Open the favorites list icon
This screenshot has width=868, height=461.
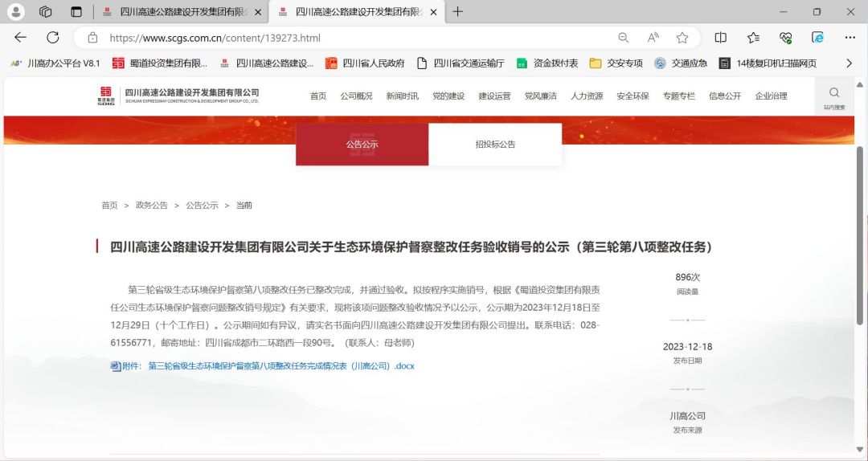coord(753,38)
